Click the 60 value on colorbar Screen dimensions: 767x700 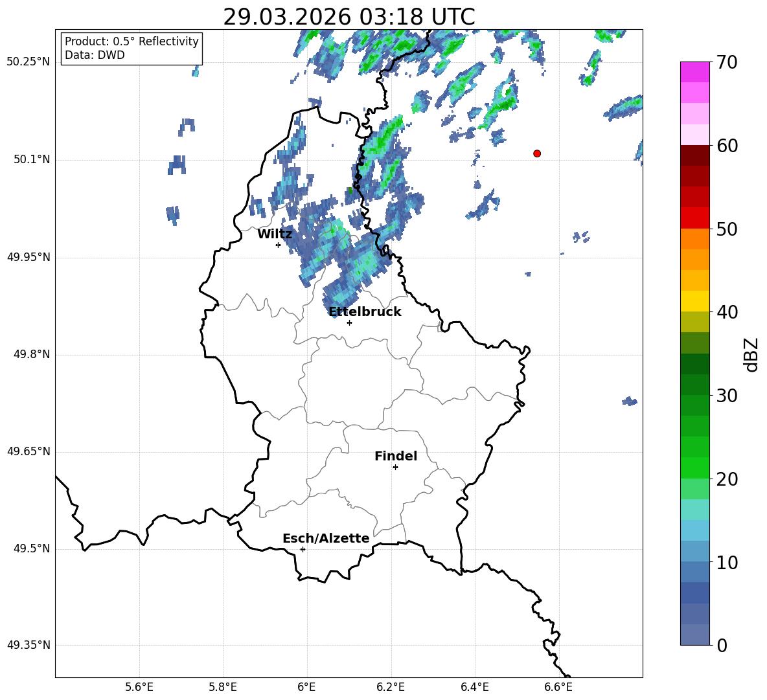[727, 146]
